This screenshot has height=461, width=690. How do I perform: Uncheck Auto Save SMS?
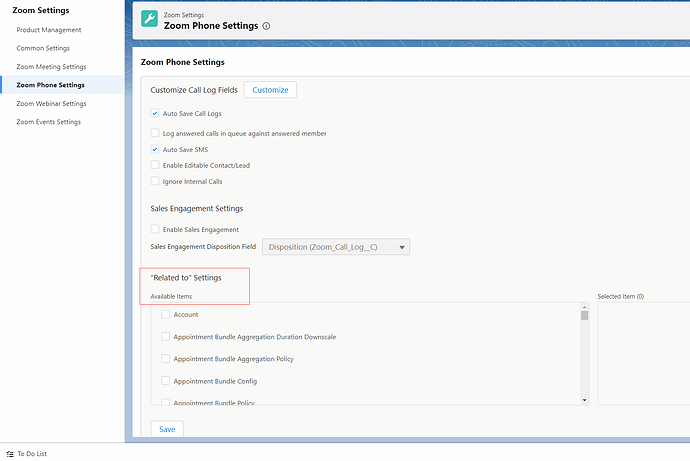155,149
